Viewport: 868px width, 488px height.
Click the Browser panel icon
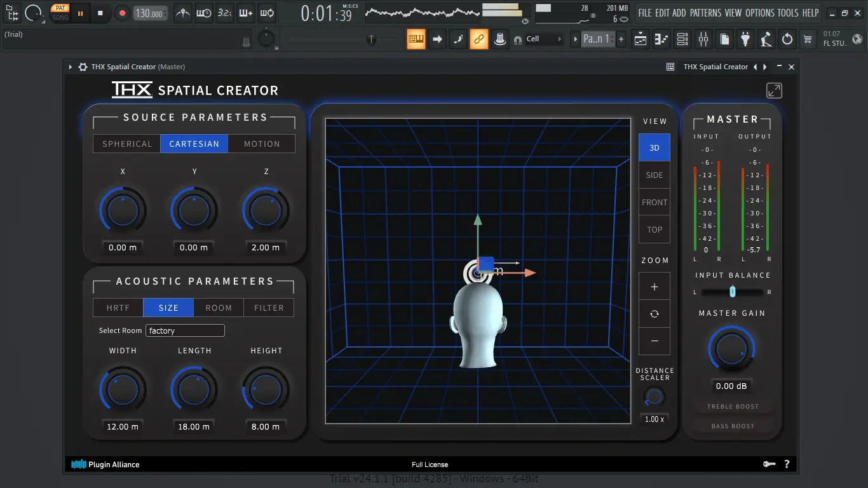724,39
